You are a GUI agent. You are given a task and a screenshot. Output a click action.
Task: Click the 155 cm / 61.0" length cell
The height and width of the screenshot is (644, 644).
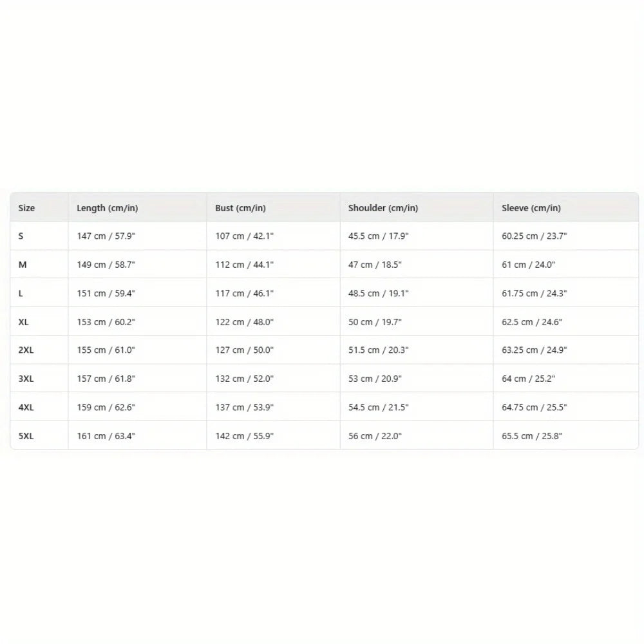tap(106, 350)
